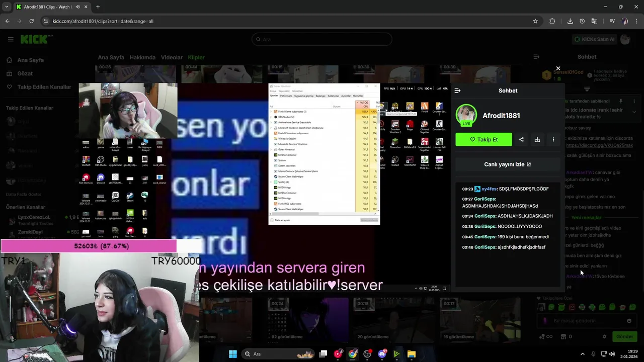Click the 'KICKs Satın Al' button
Screen dimensions: 644x362
594,39
